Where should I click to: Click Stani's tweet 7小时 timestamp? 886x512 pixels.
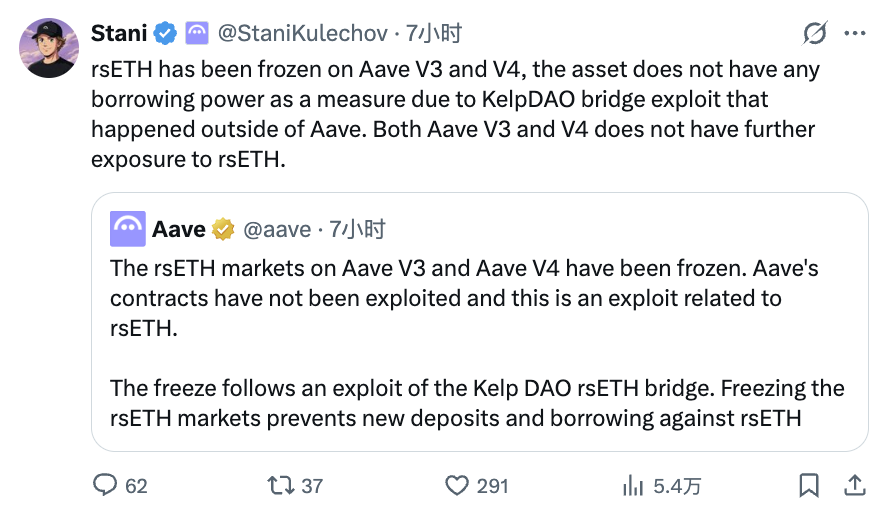[434, 34]
